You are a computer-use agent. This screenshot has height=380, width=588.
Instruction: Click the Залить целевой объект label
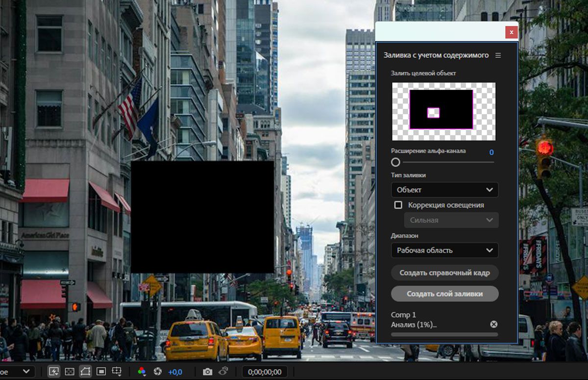[x=423, y=73]
